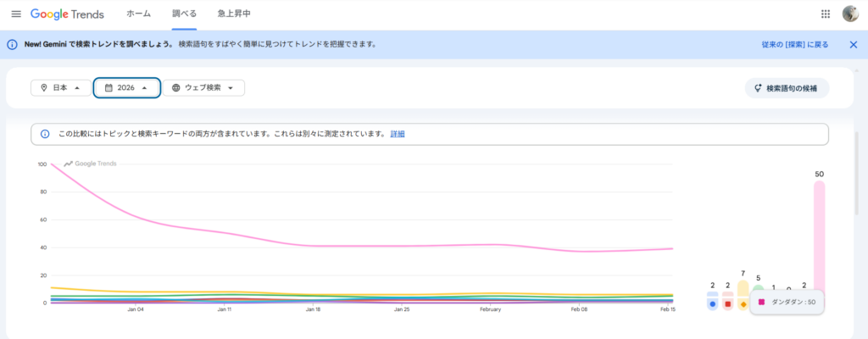Open the 2026 date range dropdown
The height and width of the screenshot is (339, 868).
pos(126,87)
